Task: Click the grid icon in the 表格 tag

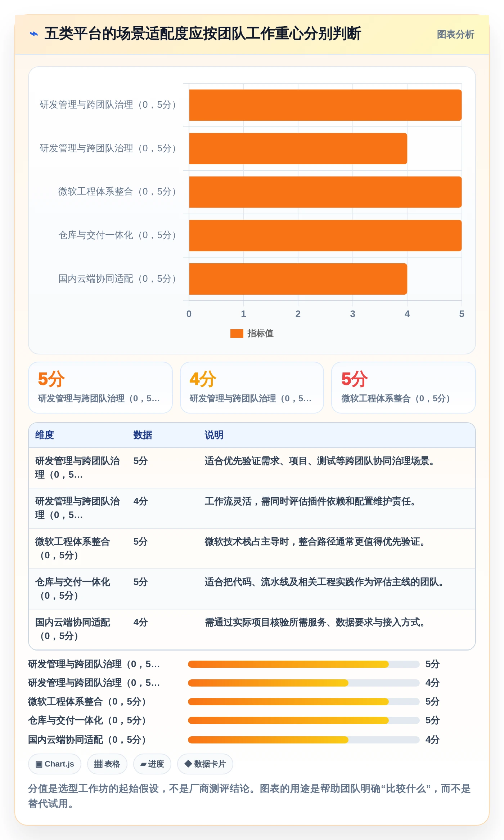Action: [x=98, y=764]
